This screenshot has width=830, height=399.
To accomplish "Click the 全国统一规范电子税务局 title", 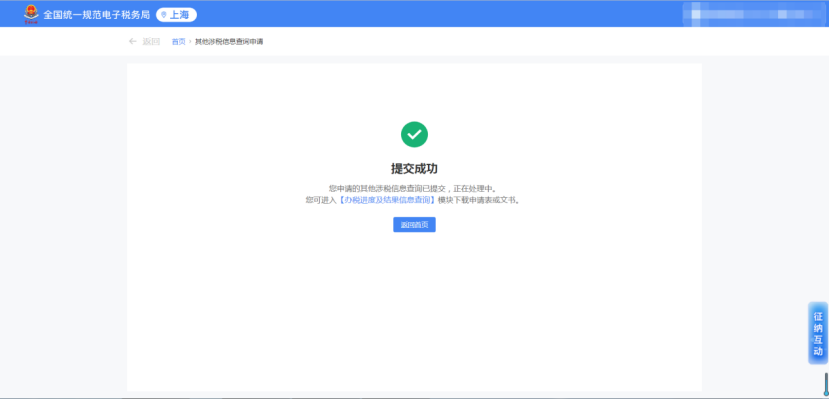I will (x=96, y=15).
